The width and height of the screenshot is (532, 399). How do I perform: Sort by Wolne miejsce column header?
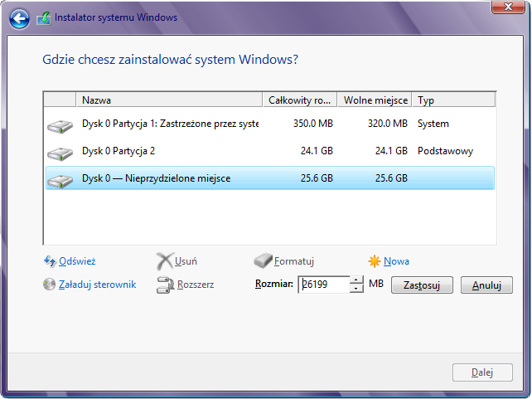pos(375,100)
